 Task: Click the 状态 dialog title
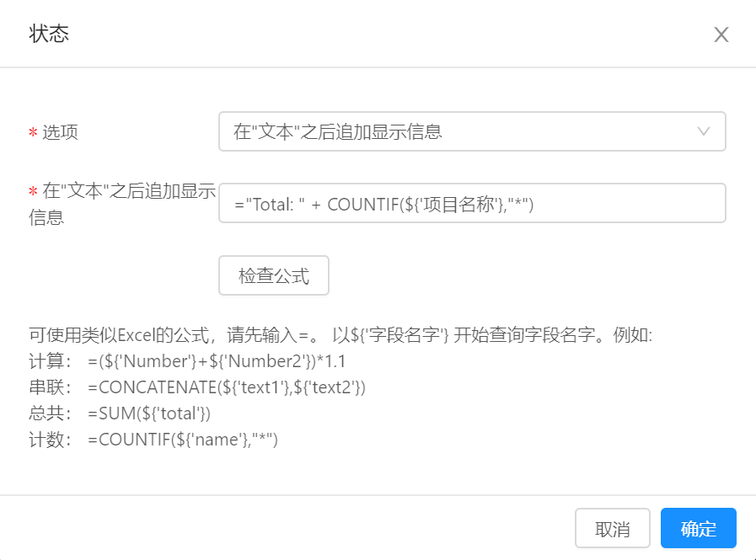49,34
